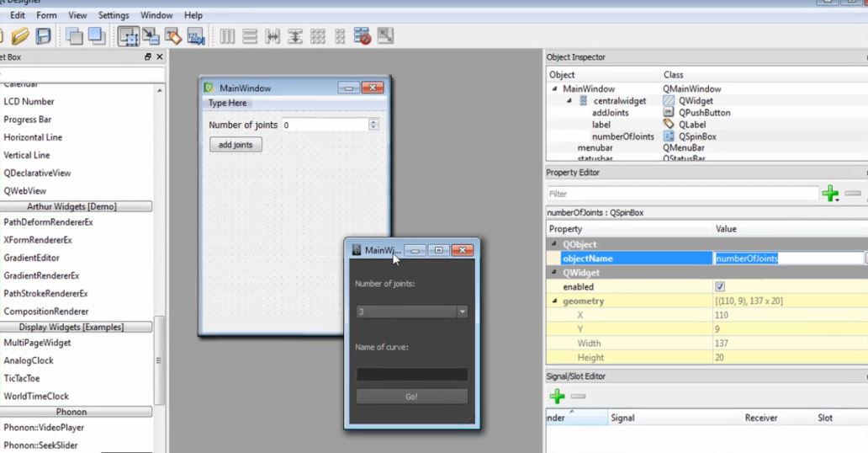This screenshot has height=453, width=868.
Task: Click the Width value 137
Action: click(x=722, y=344)
